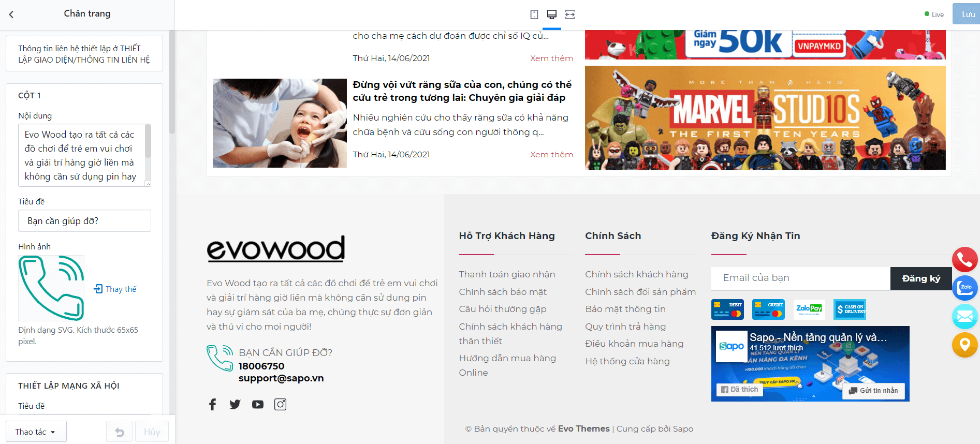The height and width of the screenshot is (444, 980).
Task: Click the Email của bạn input field
Action: (801, 278)
